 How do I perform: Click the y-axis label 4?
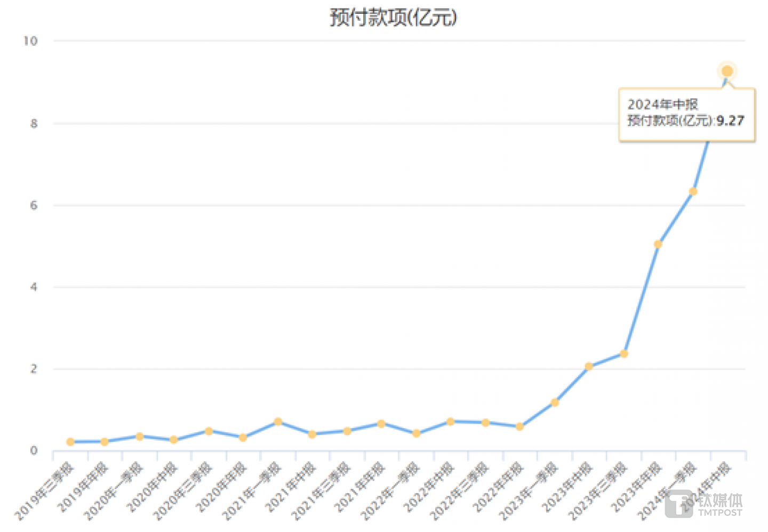pyautogui.click(x=34, y=287)
